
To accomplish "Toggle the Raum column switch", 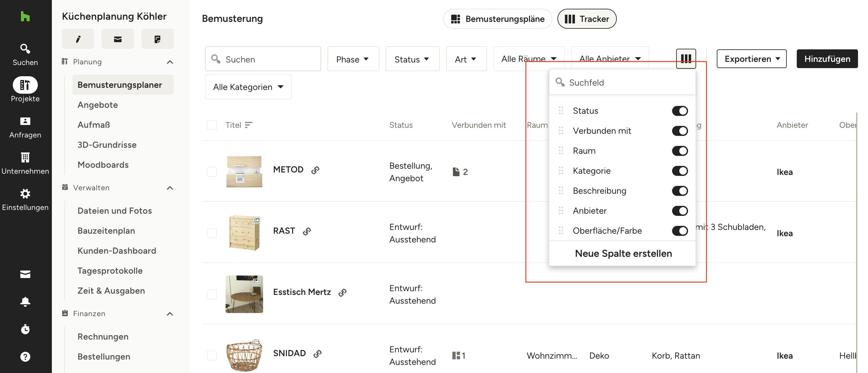I will coord(680,151).
